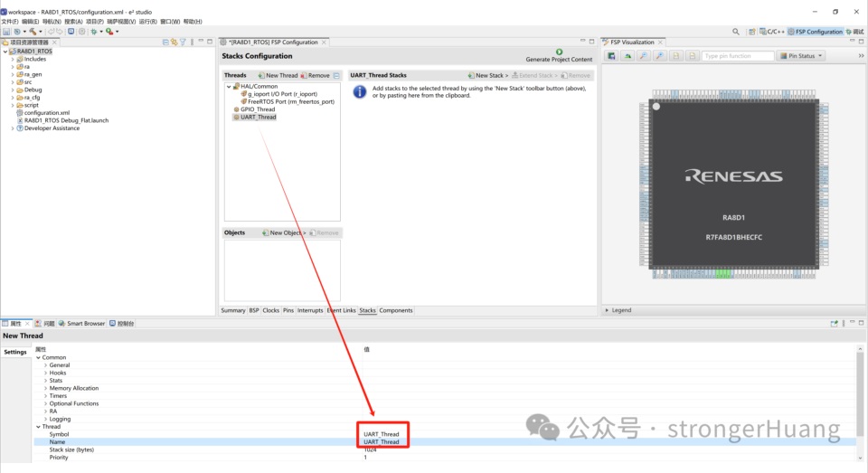Open the debug bug dropdown arrow
This screenshot has height=473, width=868.
100,32
